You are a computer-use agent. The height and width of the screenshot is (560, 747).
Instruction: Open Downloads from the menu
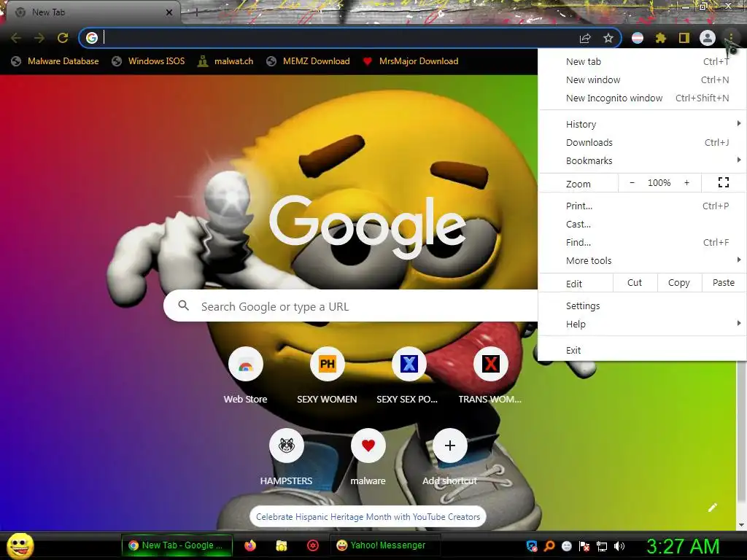642,142
